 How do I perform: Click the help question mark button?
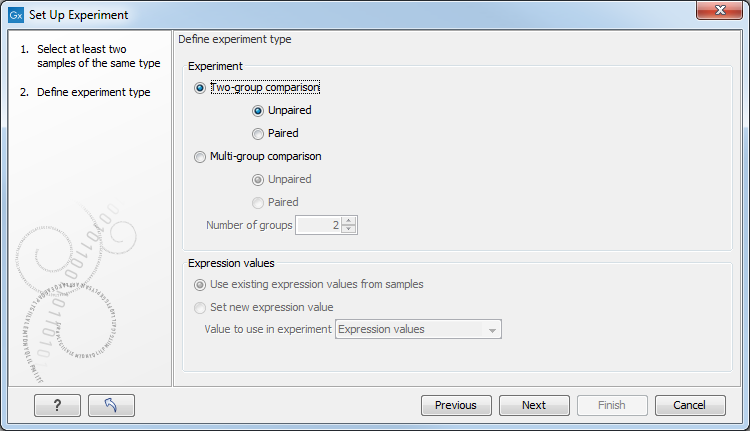pos(57,405)
